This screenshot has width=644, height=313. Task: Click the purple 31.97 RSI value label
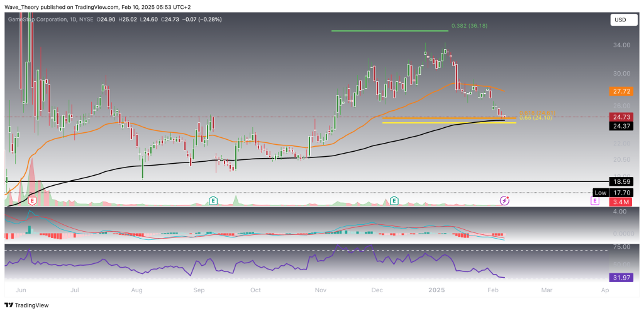click(x=621, y=278)
